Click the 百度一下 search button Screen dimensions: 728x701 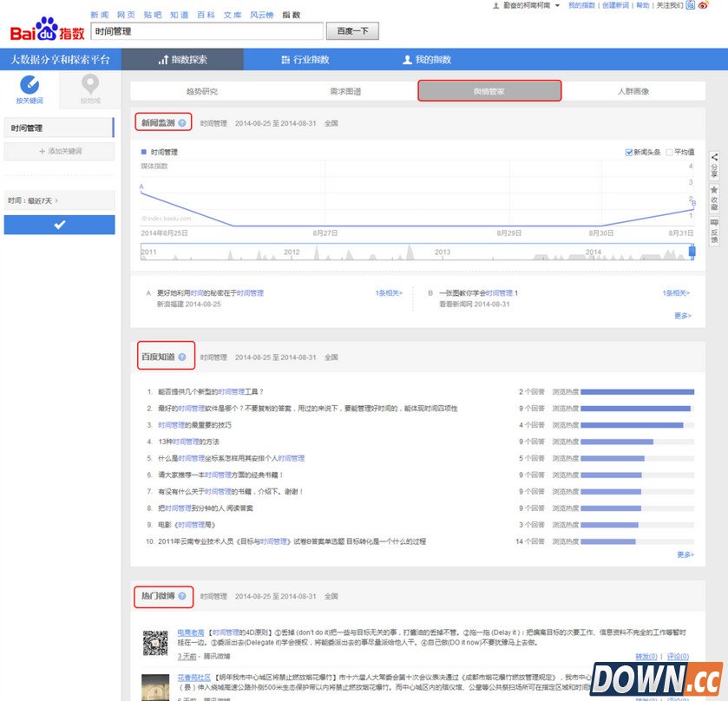(x=351, y=29)
